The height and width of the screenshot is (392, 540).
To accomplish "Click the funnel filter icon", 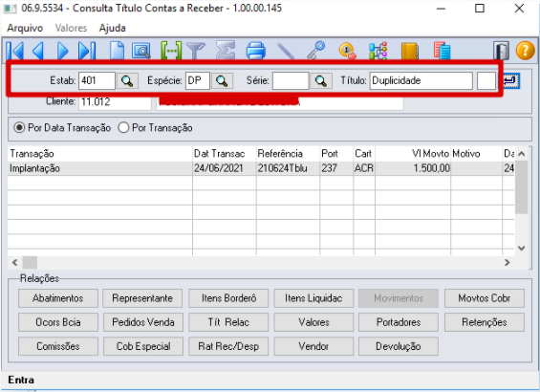I will (x=196, y=51).
